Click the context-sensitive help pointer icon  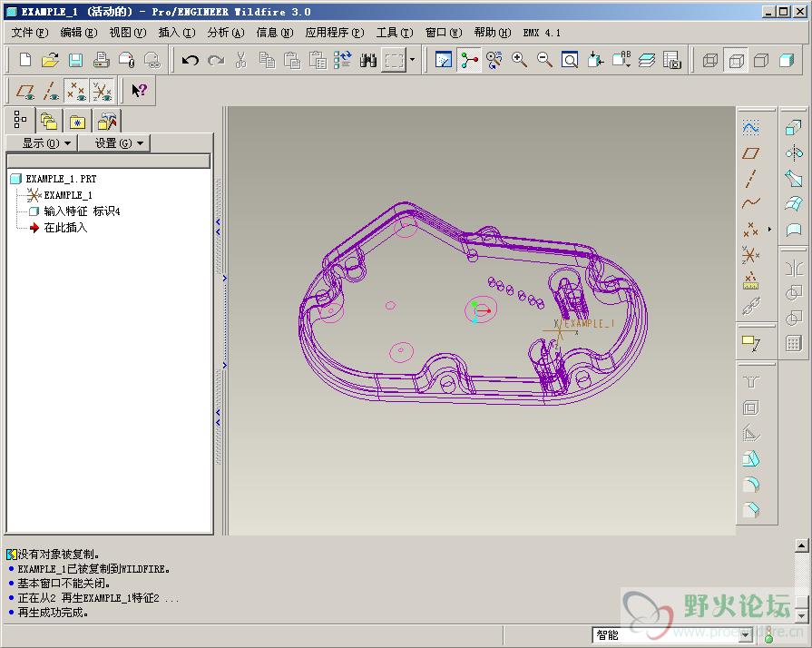pos(139,91)
